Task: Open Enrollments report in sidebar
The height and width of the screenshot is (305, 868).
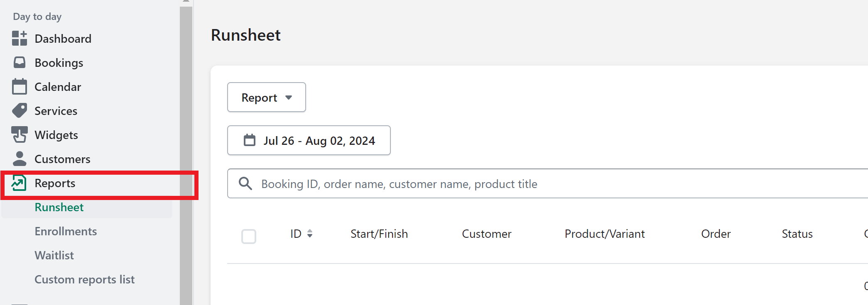Action: [x=66, y=231]
